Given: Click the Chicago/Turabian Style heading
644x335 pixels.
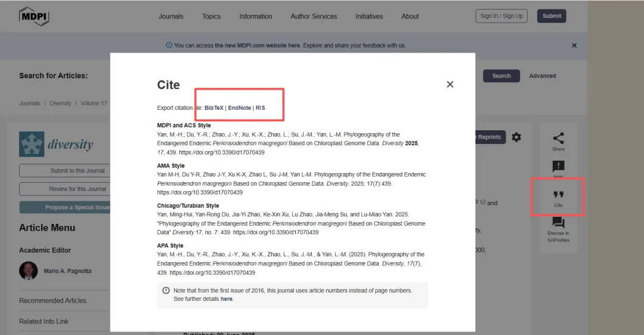Looking at the screenshot, I should pos(188,206).
